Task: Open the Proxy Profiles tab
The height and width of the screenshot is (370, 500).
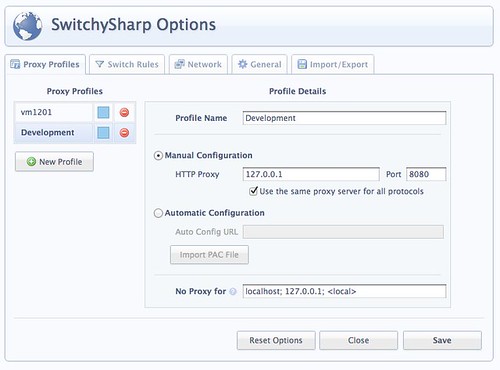Action: click(x=45, y=64)
